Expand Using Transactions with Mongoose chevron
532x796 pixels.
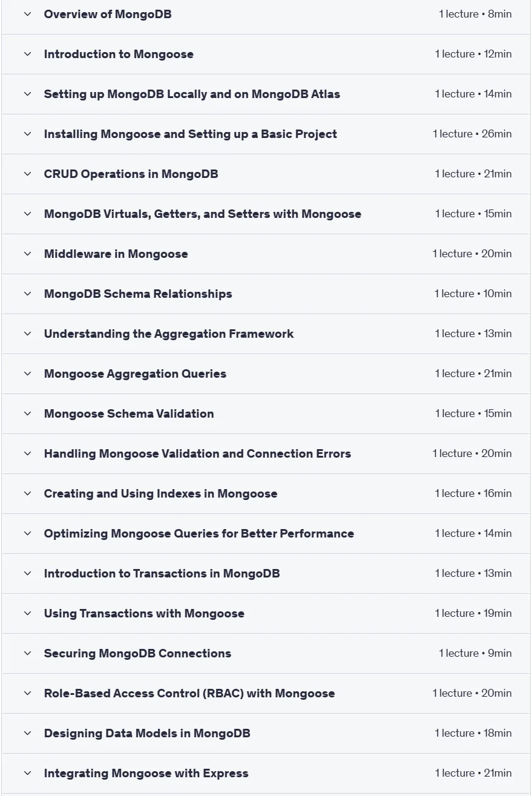pos(27,613)
